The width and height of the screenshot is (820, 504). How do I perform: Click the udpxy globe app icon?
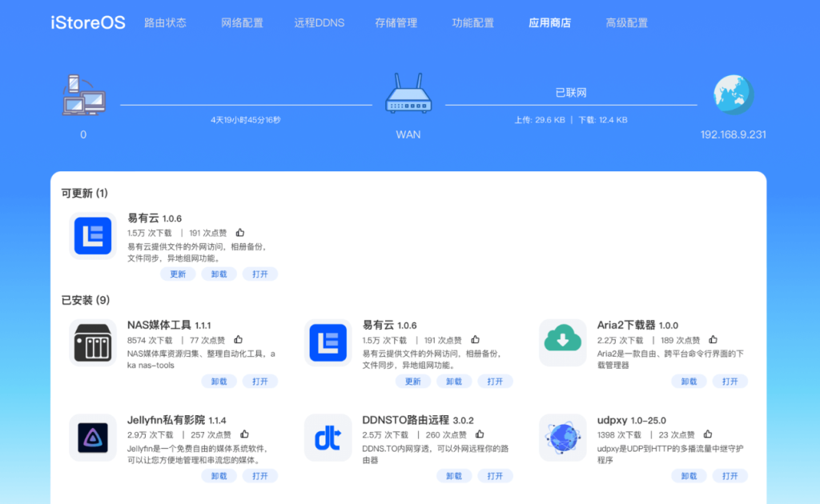[563, 438]
